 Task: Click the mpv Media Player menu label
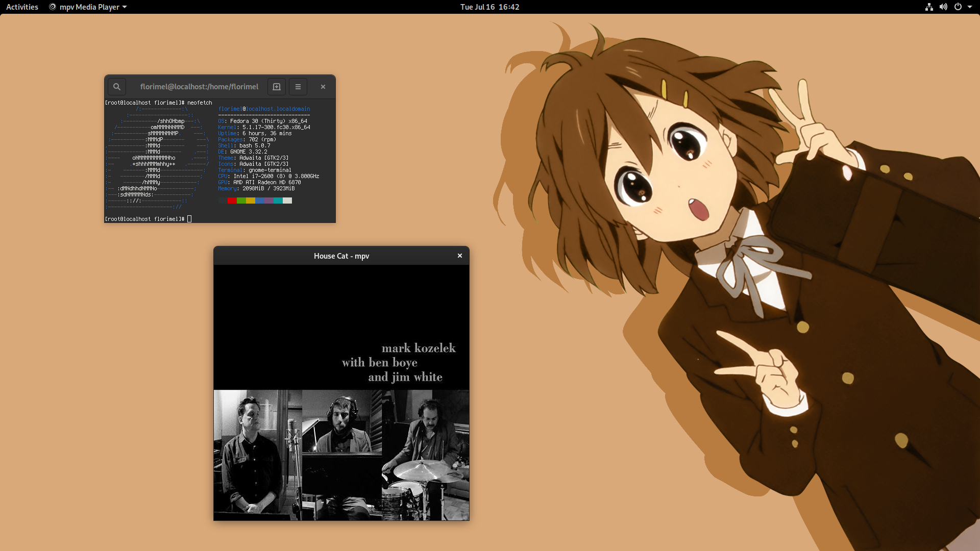pyautogui.click(x=89, y=7)
